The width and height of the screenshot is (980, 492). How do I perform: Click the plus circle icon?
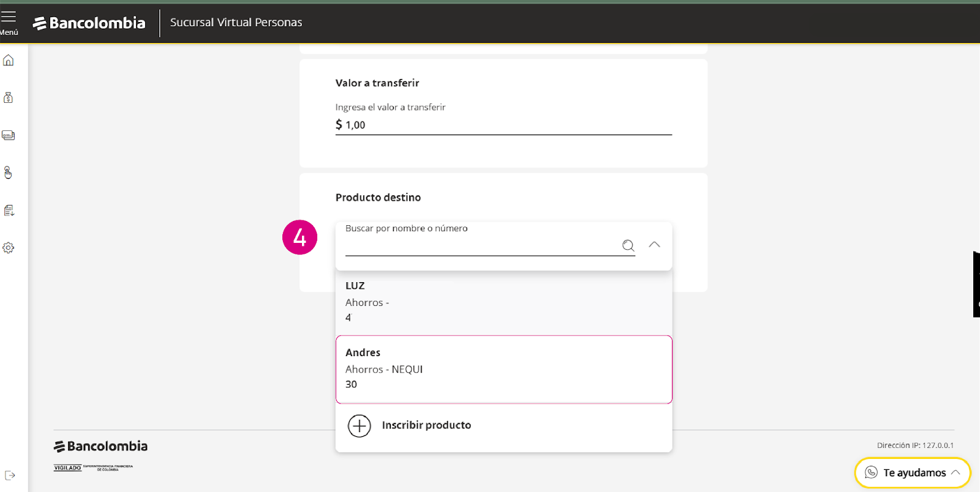[x=360, y=425]
